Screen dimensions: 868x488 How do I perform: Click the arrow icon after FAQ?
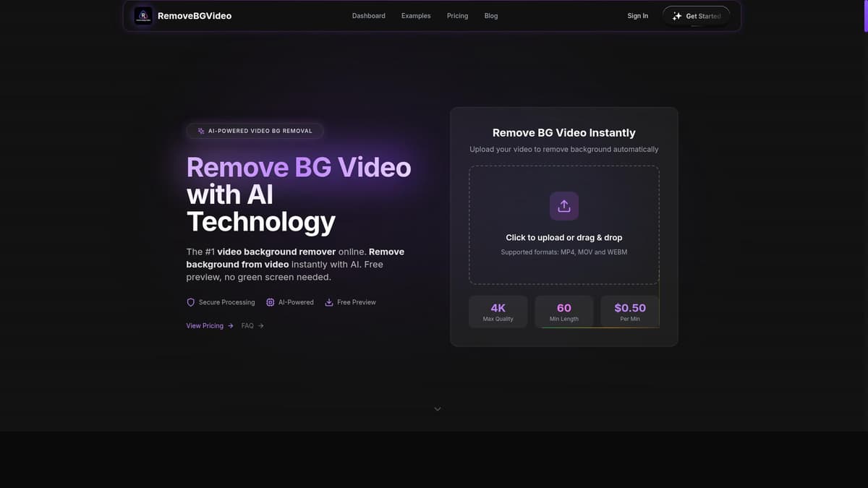[x=261, y=325]
